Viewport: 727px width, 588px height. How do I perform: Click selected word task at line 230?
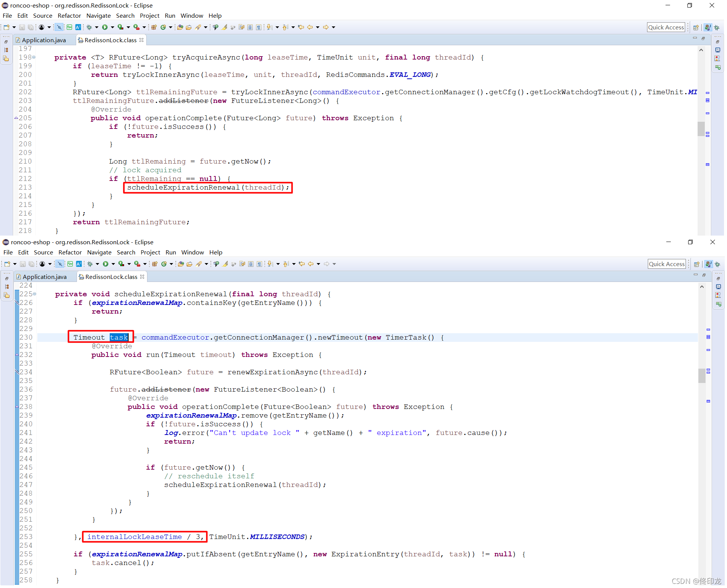(119, 338)
